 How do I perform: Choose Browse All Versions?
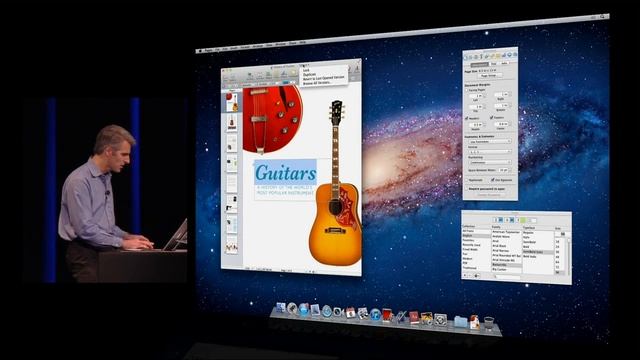click(x=317, y=82)
